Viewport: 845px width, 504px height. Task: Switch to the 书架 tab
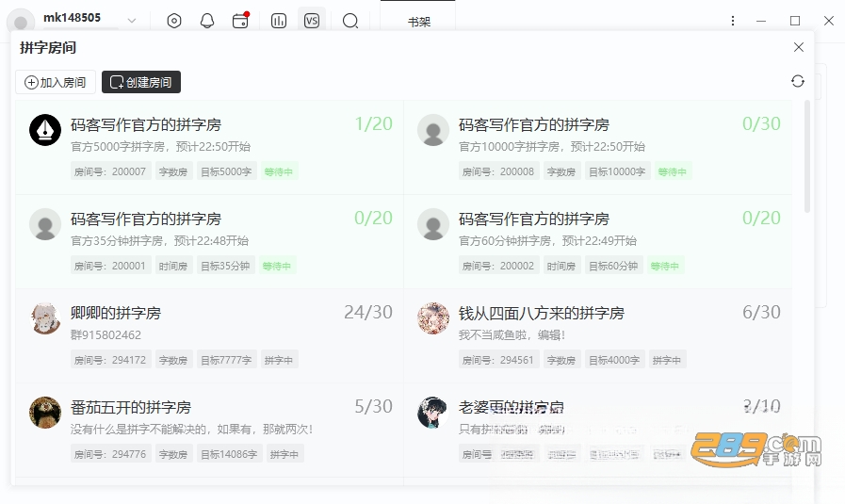point(418,22)
